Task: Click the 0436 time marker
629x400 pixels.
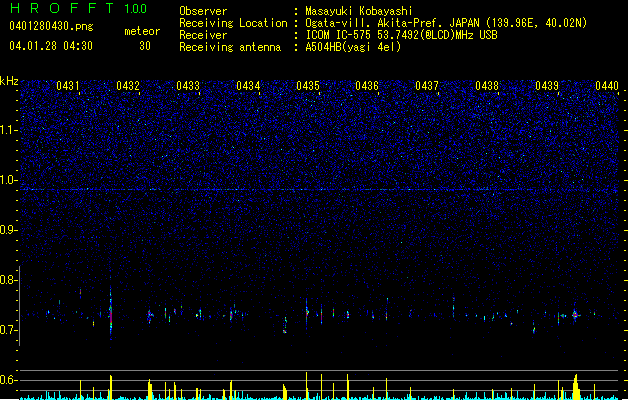Action: 367,85
